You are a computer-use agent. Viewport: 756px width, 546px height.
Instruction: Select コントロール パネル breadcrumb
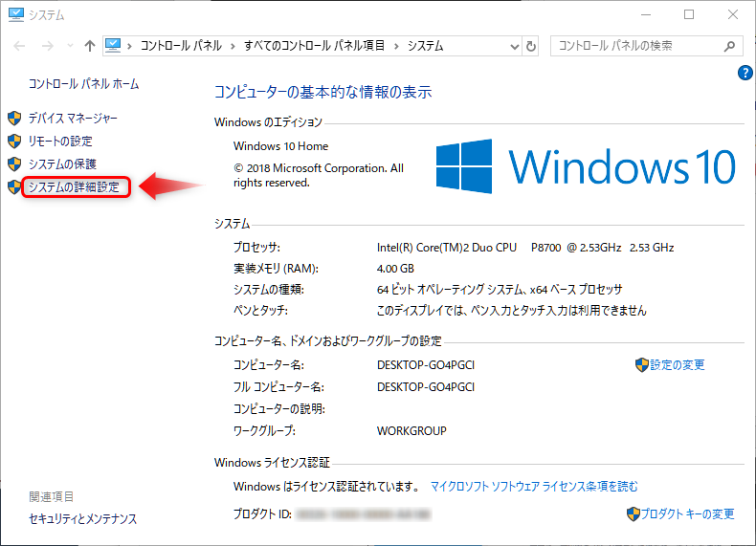click(181, 46)
